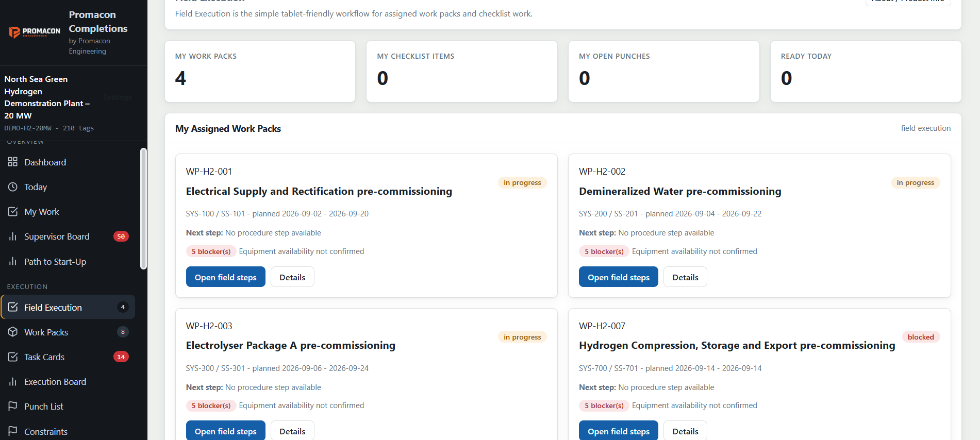Screen dimensions: 980x440
Task: Open field steps for WP-H2-001
Action: coord(225,277)
